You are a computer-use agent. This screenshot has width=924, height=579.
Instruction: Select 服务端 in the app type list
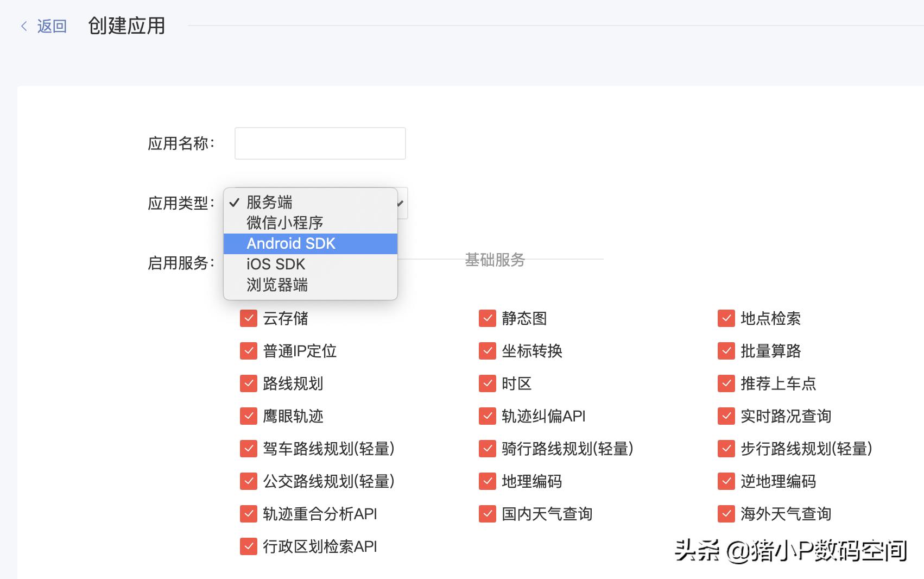pyautogui.click(x=311, y=202)
